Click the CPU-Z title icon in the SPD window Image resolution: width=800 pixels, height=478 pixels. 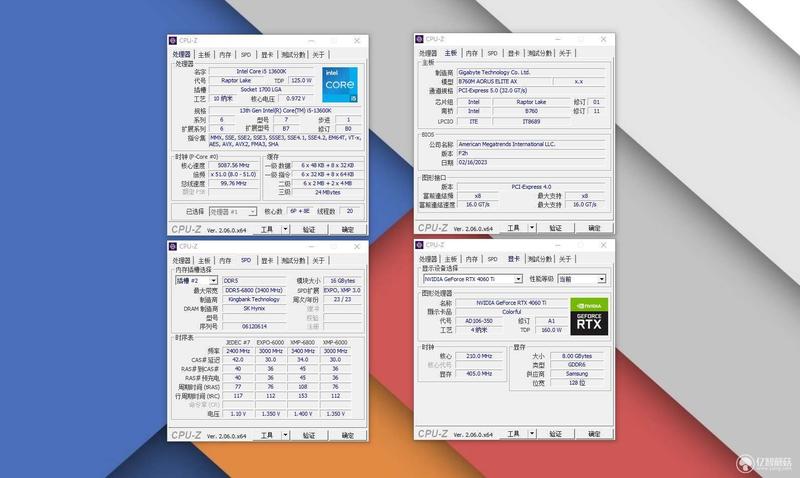tap(173, 246)
